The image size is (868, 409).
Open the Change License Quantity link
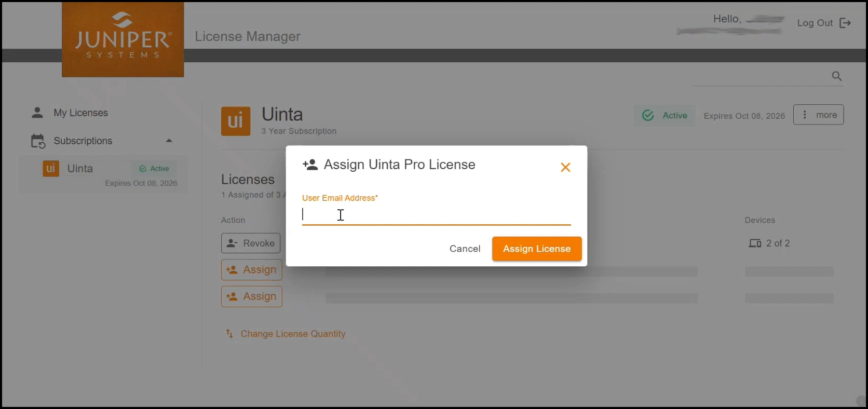coord(293,334)
